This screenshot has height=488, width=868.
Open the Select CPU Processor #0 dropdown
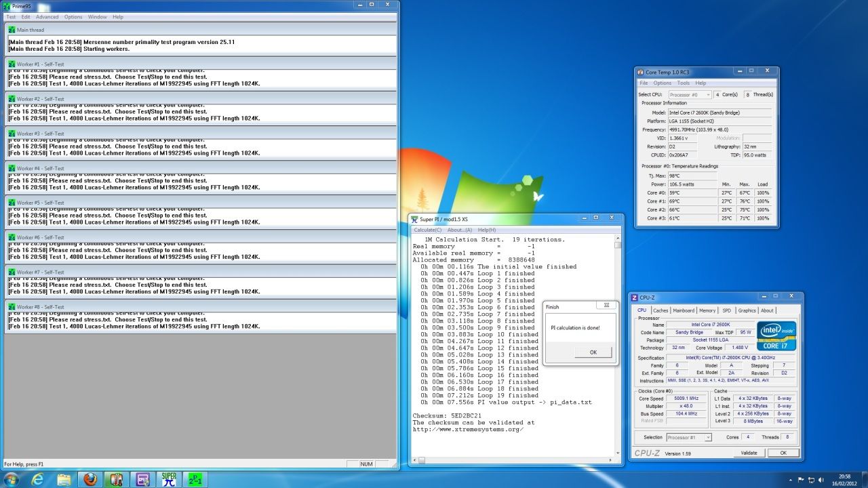coord(690,95)
